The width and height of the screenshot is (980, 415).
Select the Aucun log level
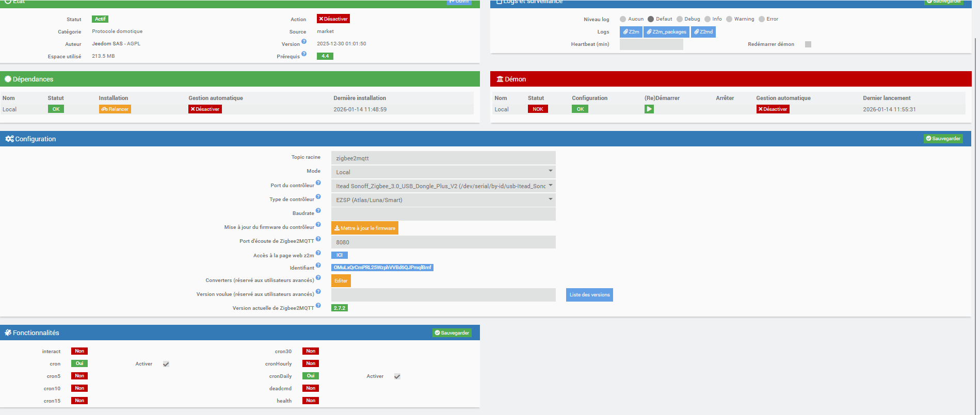click(623, 19)
